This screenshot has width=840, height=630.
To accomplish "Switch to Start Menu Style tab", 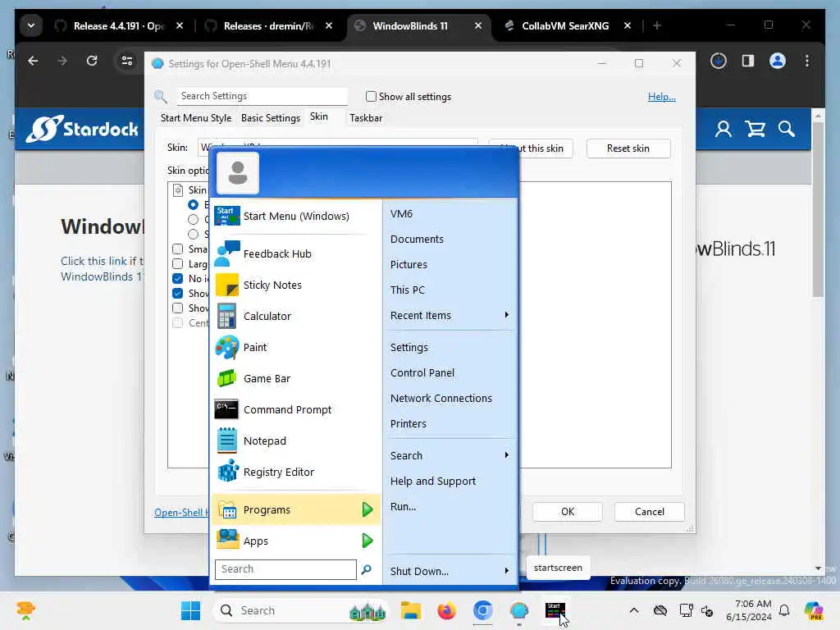I will [196, 118].
